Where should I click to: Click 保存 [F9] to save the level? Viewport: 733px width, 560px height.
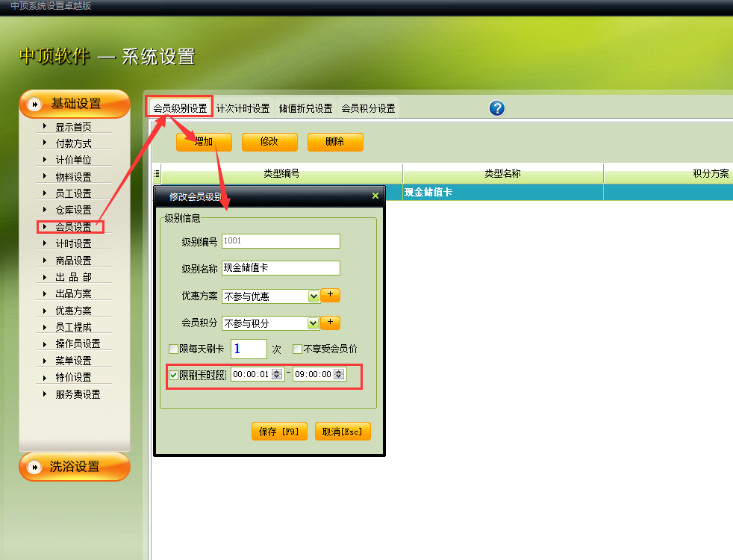point(279,432)
